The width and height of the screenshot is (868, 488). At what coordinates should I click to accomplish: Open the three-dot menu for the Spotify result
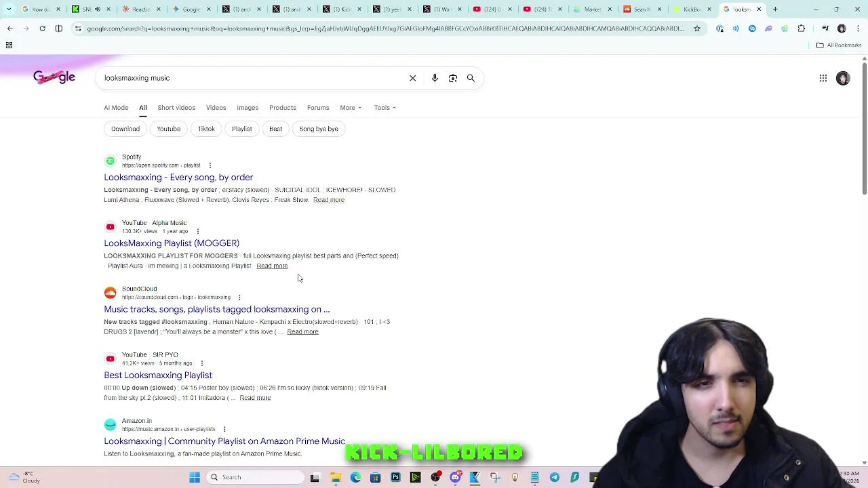[x=210, y=165]
